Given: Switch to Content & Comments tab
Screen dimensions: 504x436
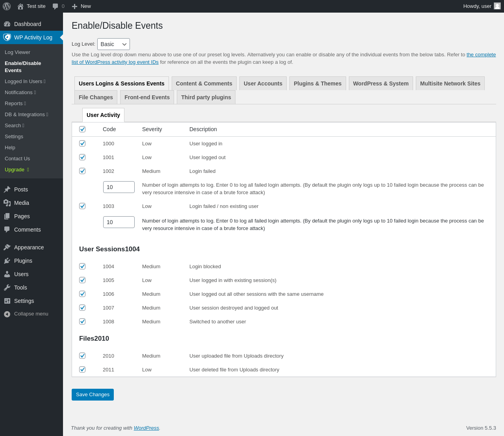Looking at the screenshot, I should pos(204,83).
